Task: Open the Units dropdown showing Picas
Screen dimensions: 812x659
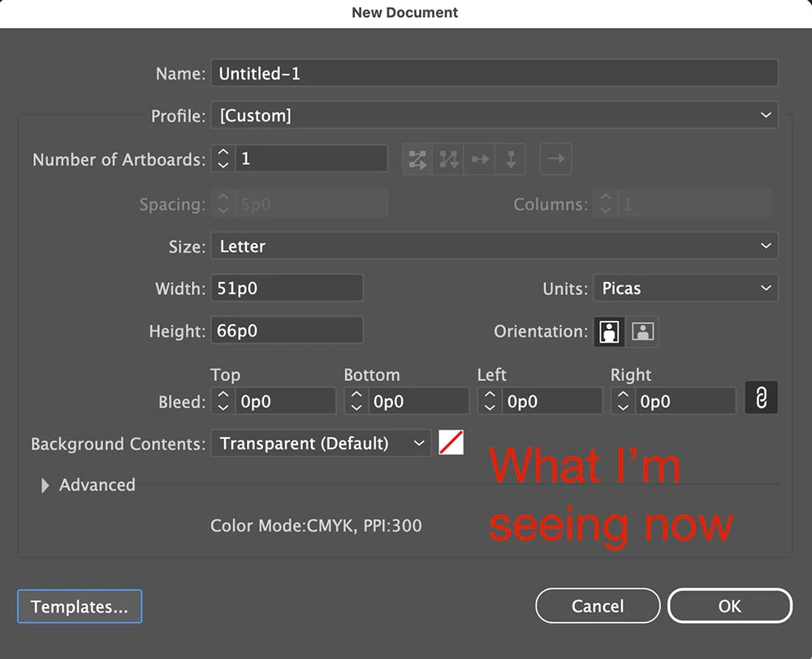Action: pyautogui.click(x=685, y=288)
